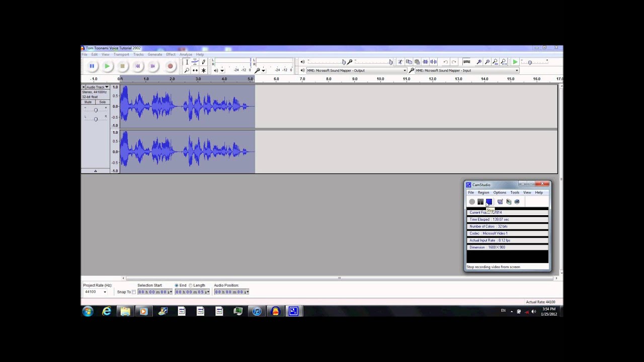The image size is (644, 362).
Task: Mute the Audio Track
Action: [88, 102]
